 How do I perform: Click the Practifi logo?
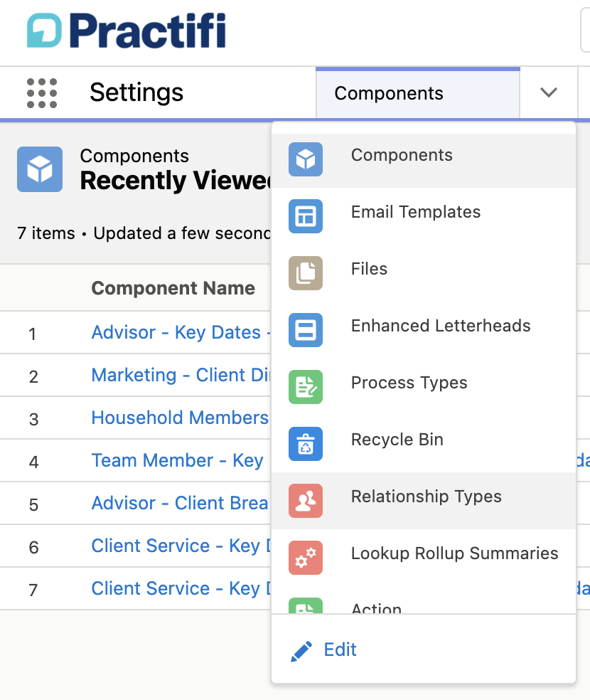click(x=127, y=31)
